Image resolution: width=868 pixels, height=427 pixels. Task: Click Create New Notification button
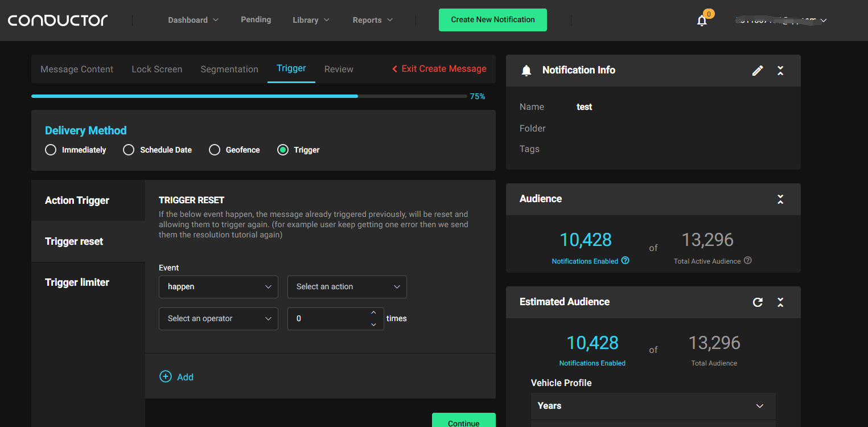click(x=493, y=20)
